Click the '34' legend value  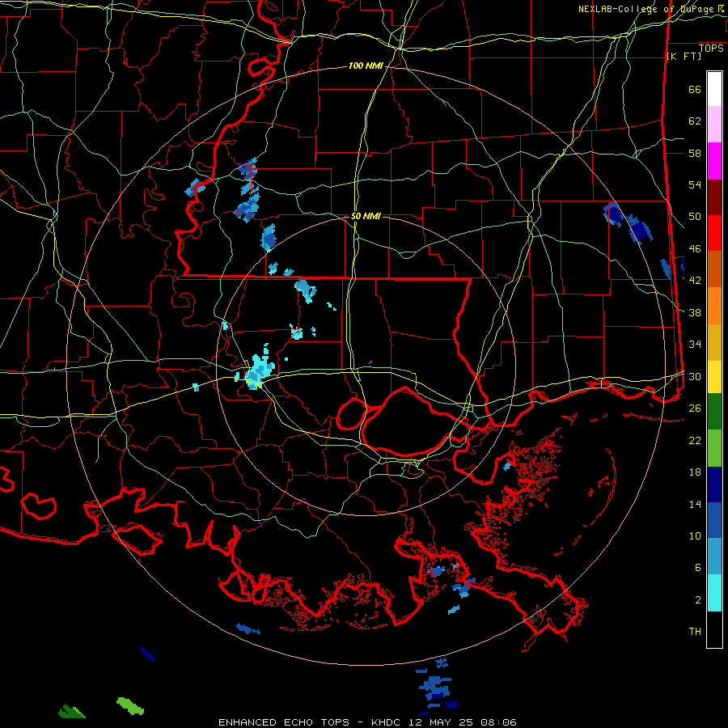(x=695, y=345)
